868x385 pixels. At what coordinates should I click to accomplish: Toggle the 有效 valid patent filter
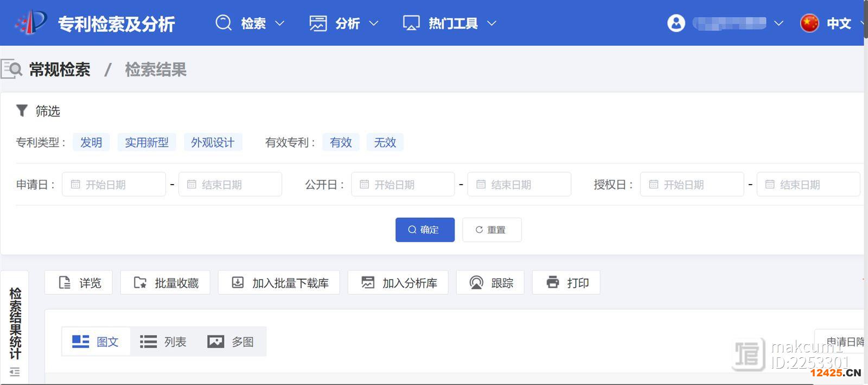[341, 143]
